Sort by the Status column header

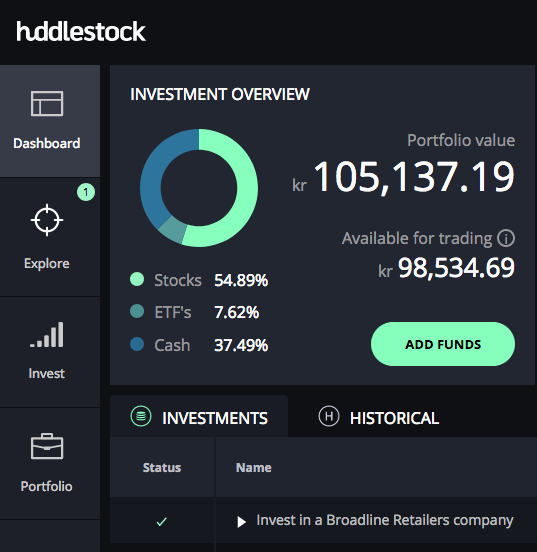[x=162, y=468]
